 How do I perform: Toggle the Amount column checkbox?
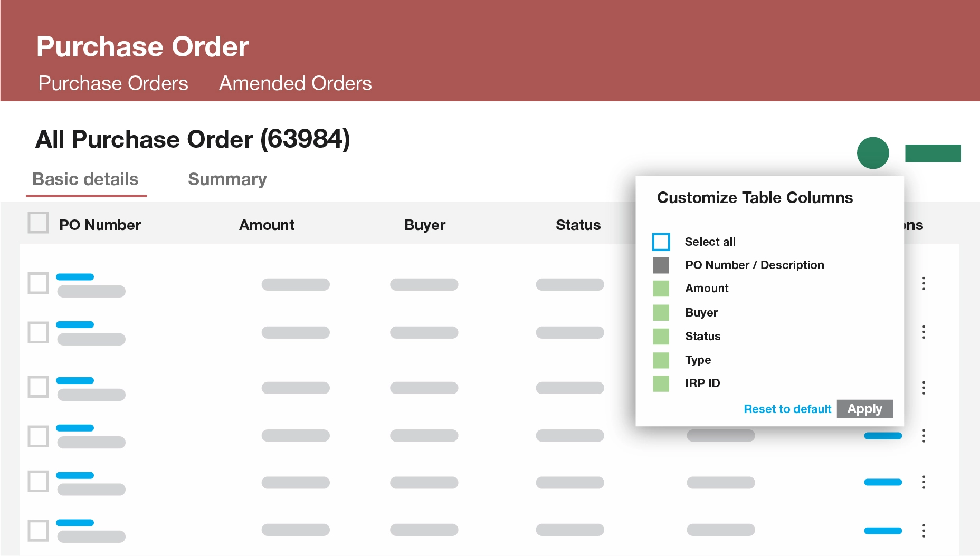tap(661, 289)
